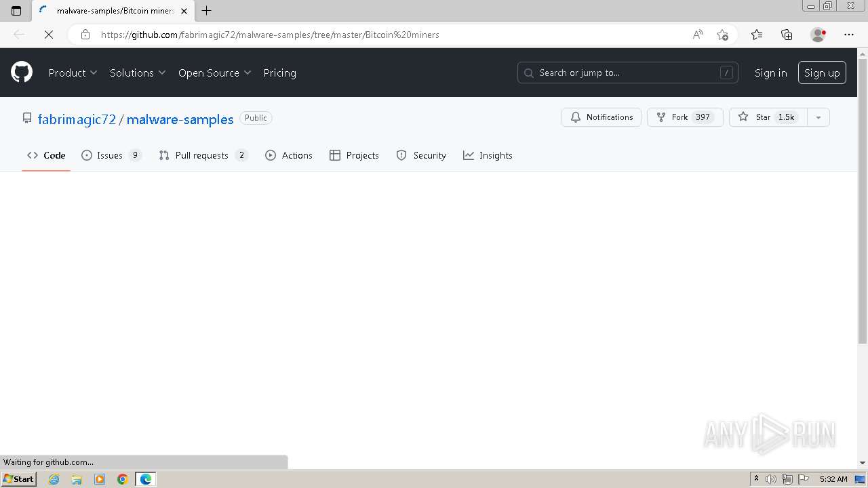This screenshot has width=868, height=488.
Task: Open the tab actions menu icon
Action: click(x=16, y=11)
